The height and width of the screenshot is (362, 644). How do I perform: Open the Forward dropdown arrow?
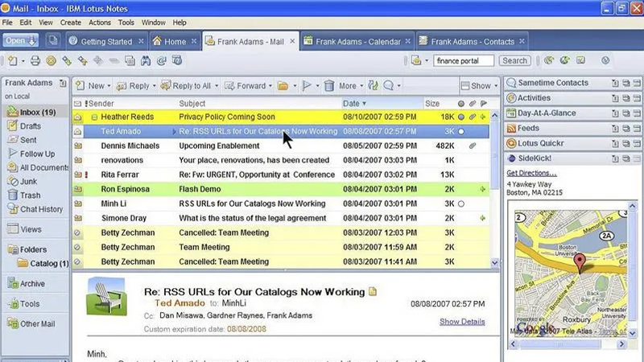tap(270, 86)
